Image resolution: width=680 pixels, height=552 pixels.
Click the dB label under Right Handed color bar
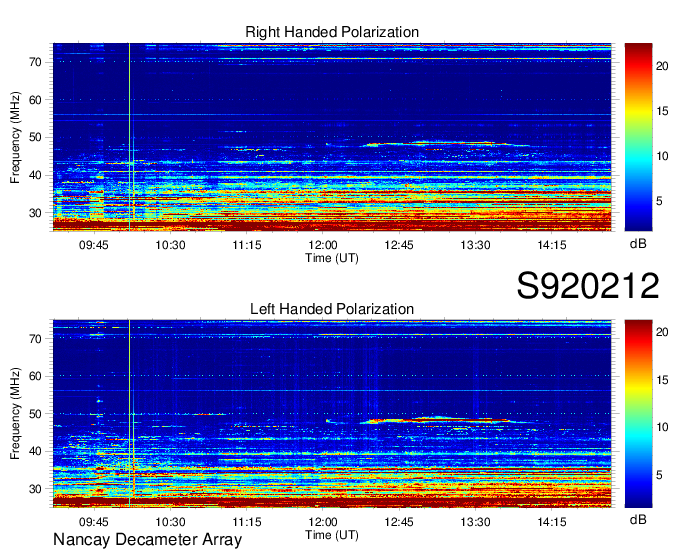pos(638,244)
